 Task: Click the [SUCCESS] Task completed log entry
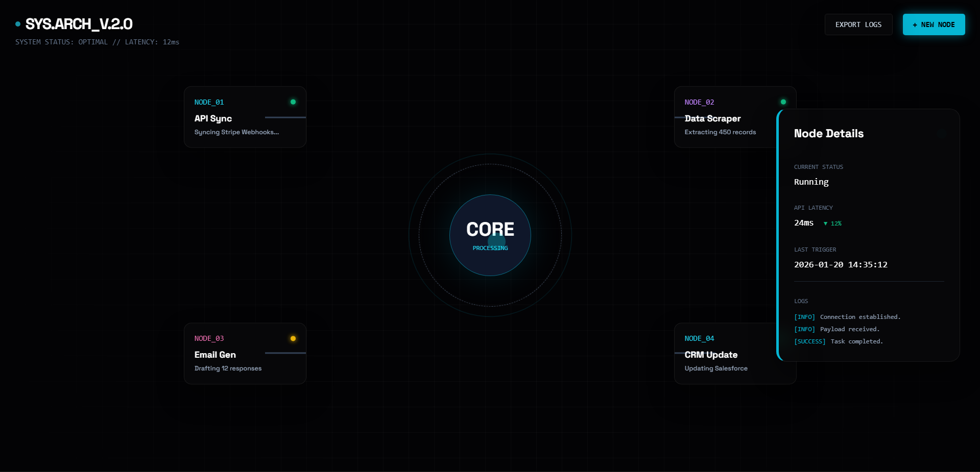point(838,341)
